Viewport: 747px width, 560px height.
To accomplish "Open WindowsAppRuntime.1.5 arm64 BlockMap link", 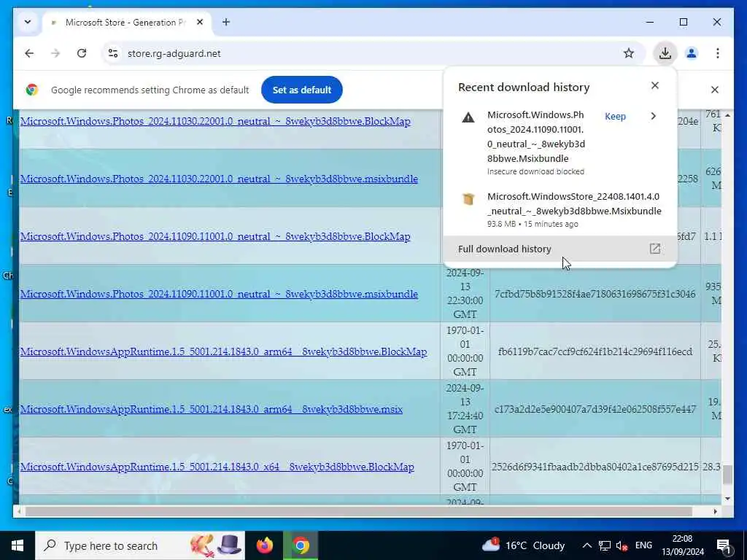I will [x=223, y=352].
